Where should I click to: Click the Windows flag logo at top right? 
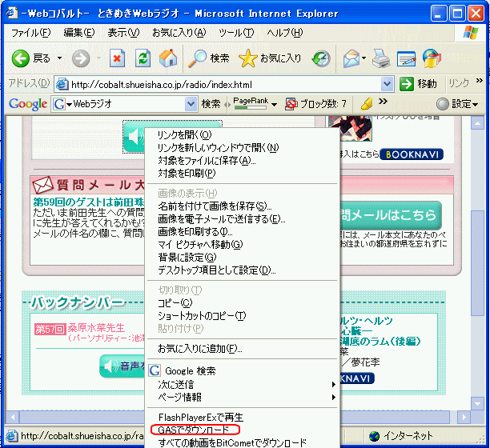[470, 33]
